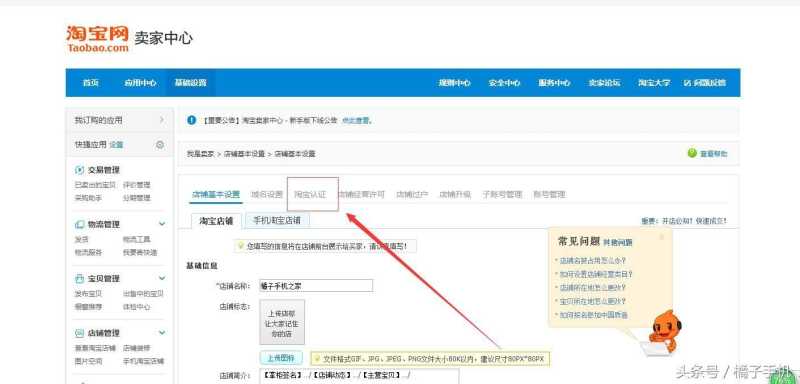
Task: Open 其他问题 link in FAQ popup
Action: pyautogui.click(x=618, y=243)
